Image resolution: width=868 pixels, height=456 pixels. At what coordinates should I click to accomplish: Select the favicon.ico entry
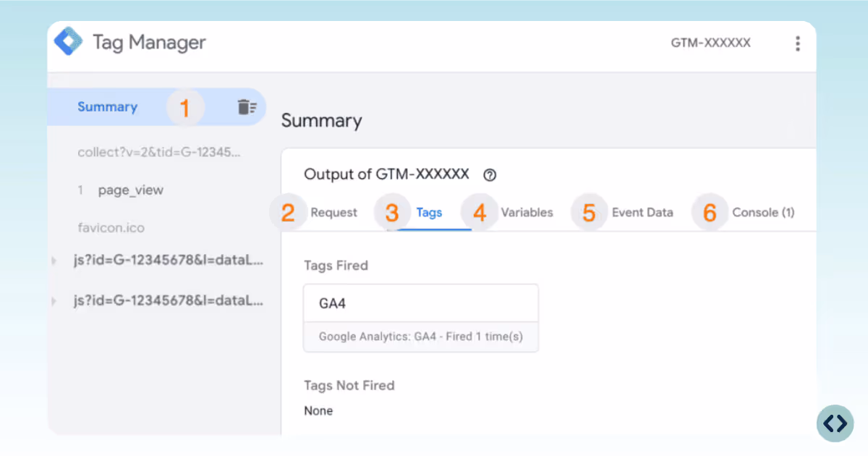[111, 227]
